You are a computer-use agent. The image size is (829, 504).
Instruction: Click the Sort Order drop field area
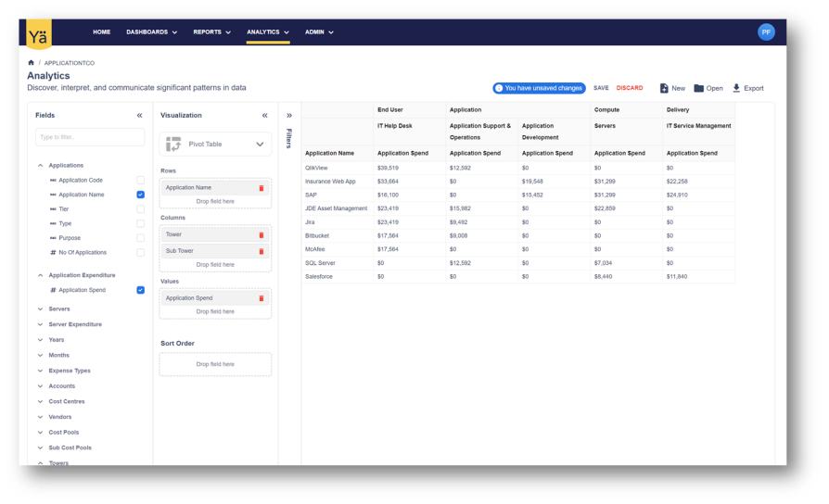tap(215, 364)
